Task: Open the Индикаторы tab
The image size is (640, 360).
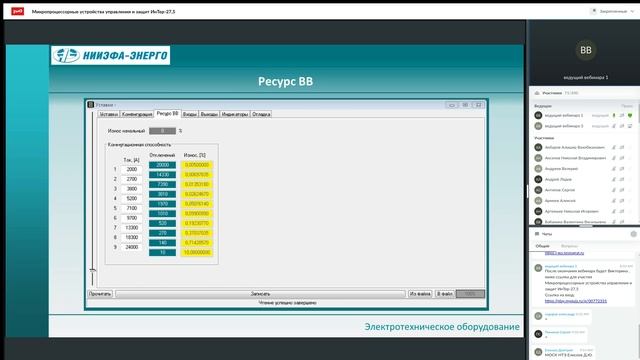Action: (235, 114)
